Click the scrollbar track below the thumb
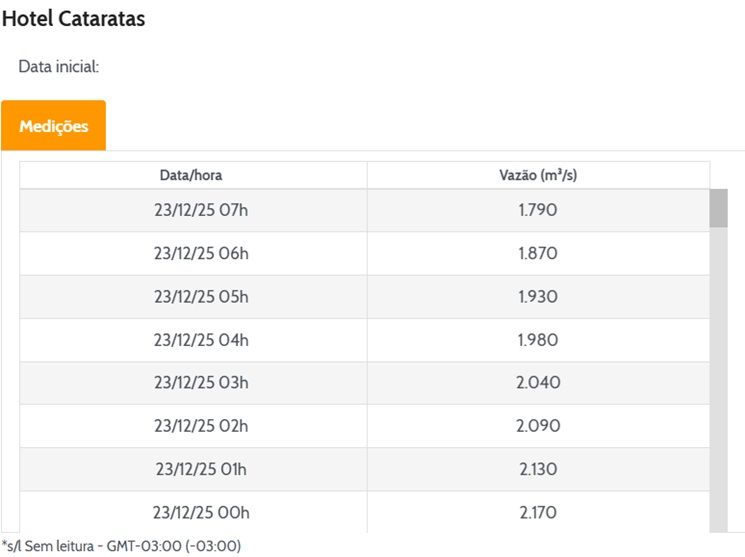 [718, 380]
